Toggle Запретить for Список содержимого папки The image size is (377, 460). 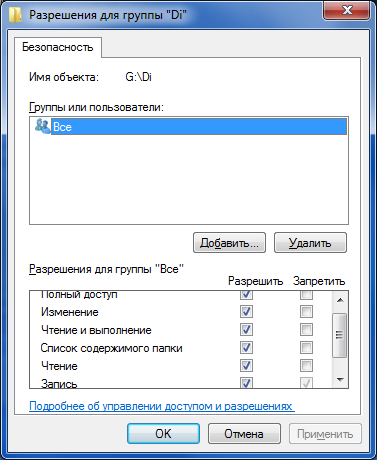306,348
